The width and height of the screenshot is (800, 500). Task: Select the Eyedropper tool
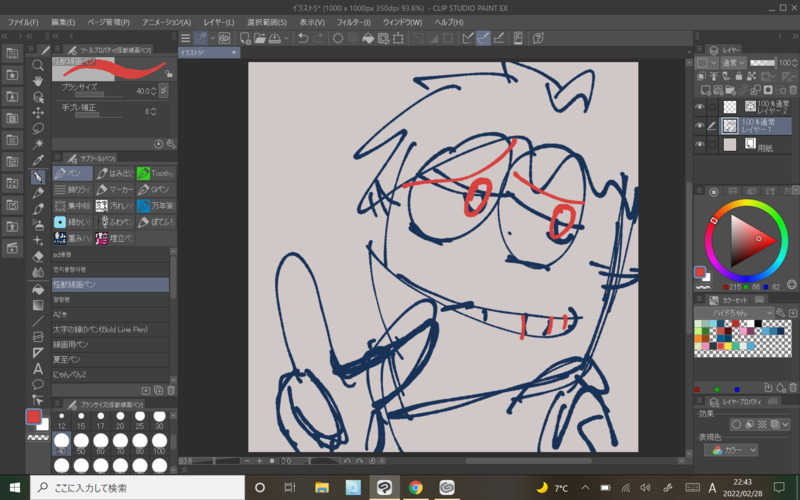[38, 160]
